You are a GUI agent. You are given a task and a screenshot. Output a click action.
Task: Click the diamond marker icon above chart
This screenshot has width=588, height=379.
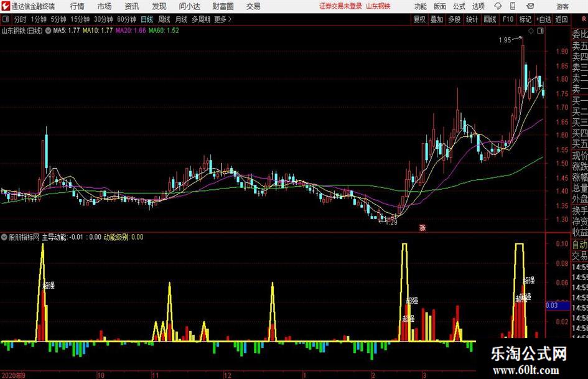pos(531,31)
